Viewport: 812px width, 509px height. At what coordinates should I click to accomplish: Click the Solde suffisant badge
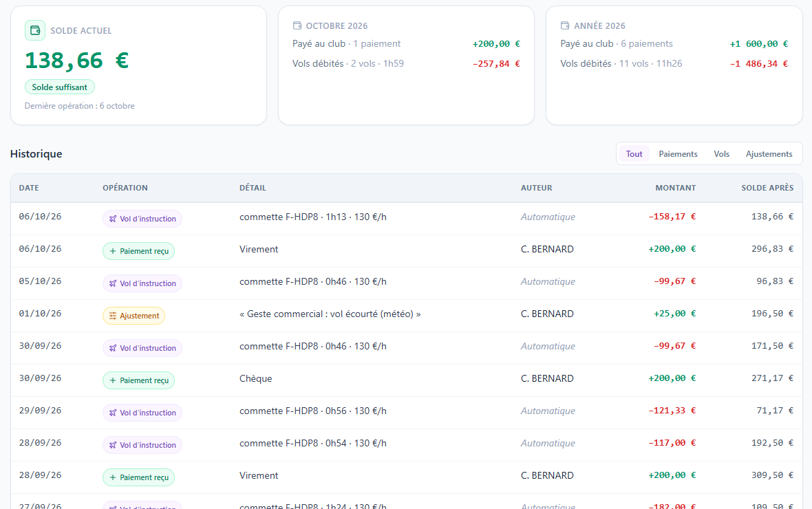click(x=60, y=87)
